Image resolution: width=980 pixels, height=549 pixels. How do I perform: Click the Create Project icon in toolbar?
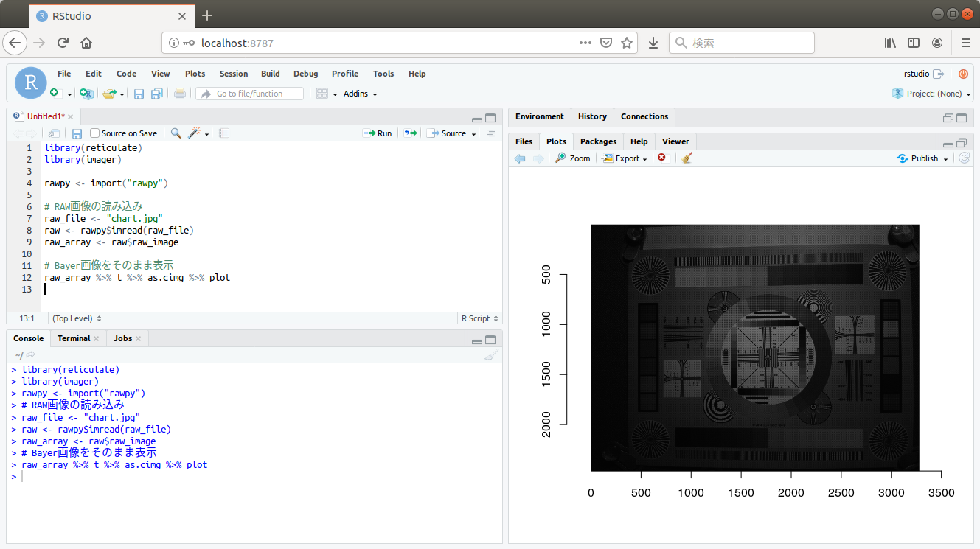tap(86, 94)
